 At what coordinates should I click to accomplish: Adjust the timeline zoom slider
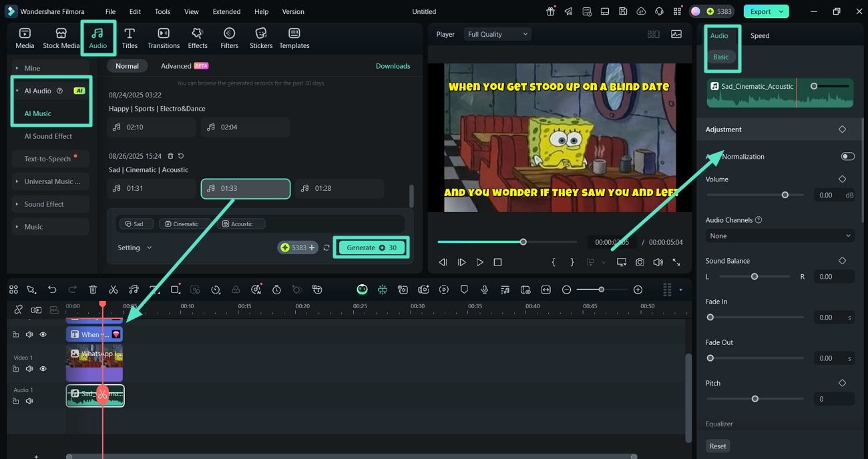tap(600, 290)
